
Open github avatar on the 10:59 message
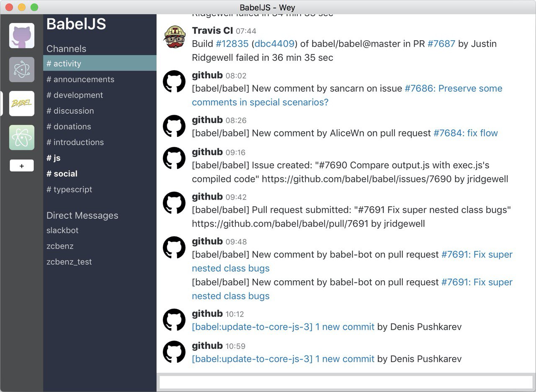(x=174, y=352)
